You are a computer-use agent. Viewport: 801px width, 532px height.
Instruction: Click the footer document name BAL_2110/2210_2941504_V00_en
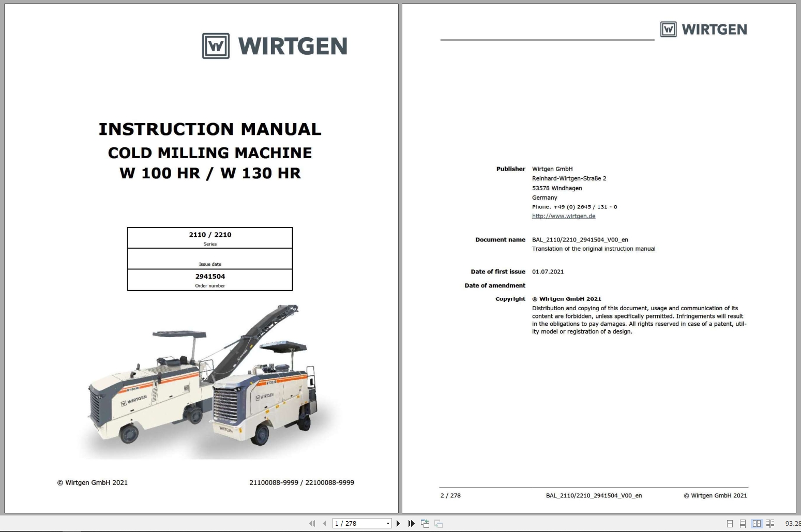click(594, 495)
